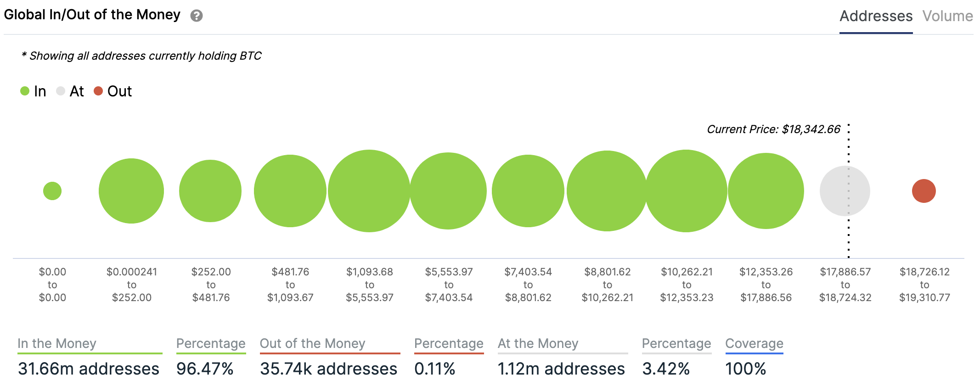Toggle the green In legend item
The height and width of the screenshot is (392, 980).
34,91
